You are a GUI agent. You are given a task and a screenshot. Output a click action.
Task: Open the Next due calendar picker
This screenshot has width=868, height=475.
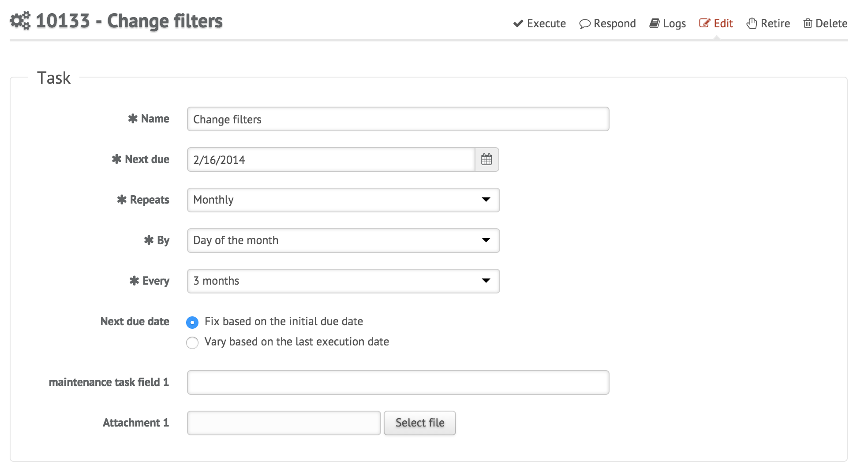pos(486,160)
